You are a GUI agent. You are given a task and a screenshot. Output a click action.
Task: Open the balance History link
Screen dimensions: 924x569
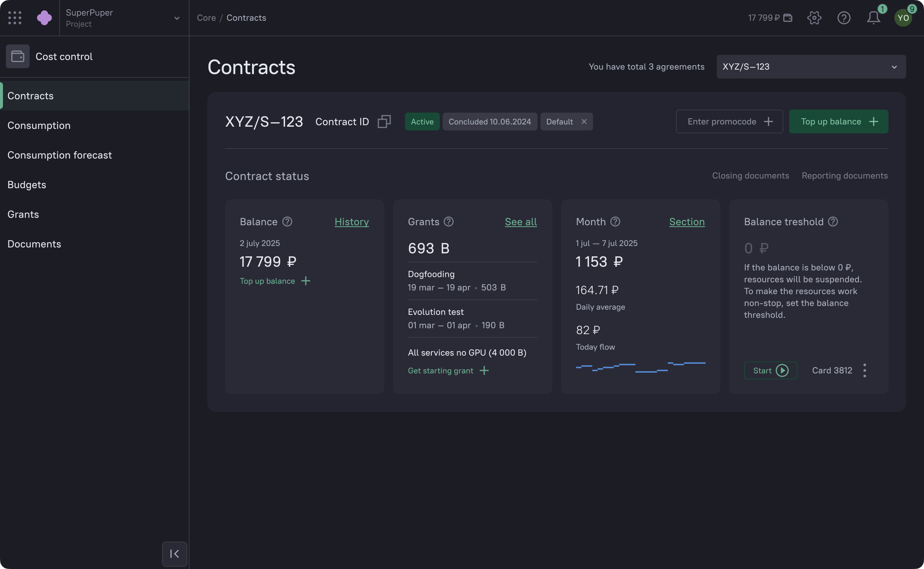(x=351, y=222)
